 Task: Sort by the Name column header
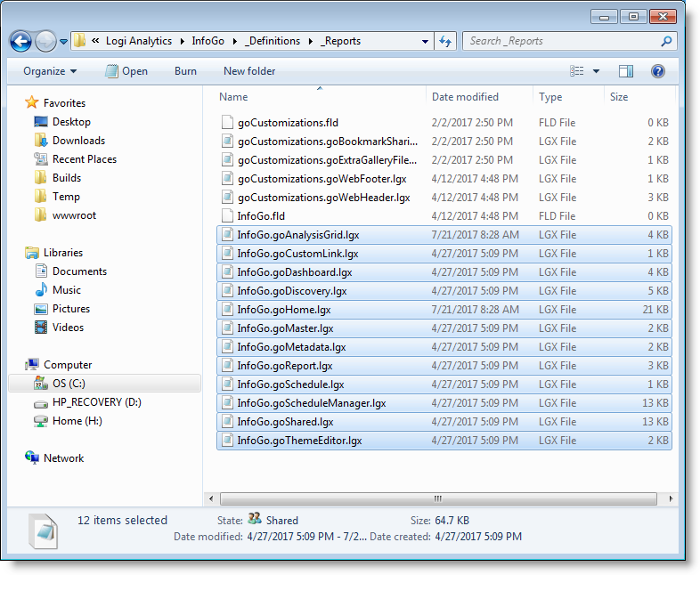[233, 97]
